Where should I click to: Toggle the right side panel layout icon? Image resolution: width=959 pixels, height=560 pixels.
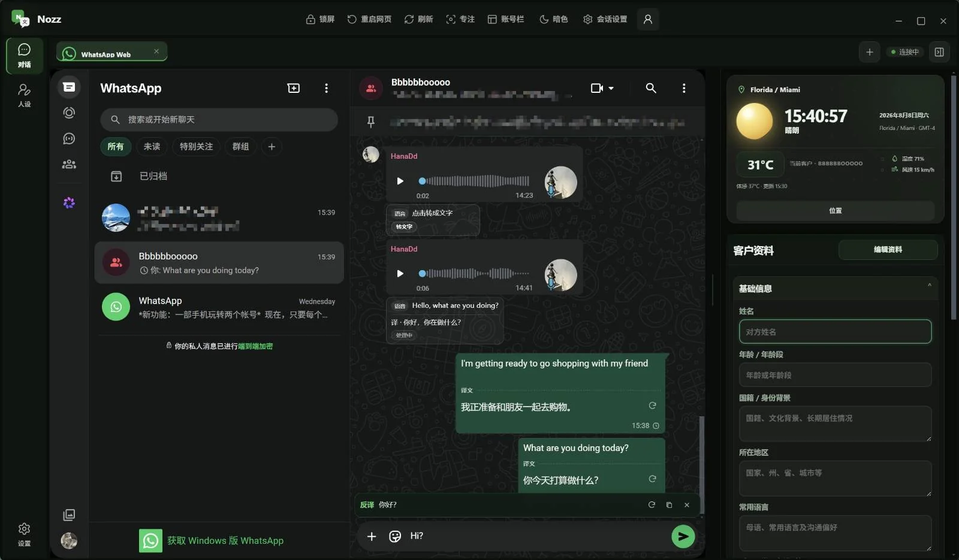point(939,52)
